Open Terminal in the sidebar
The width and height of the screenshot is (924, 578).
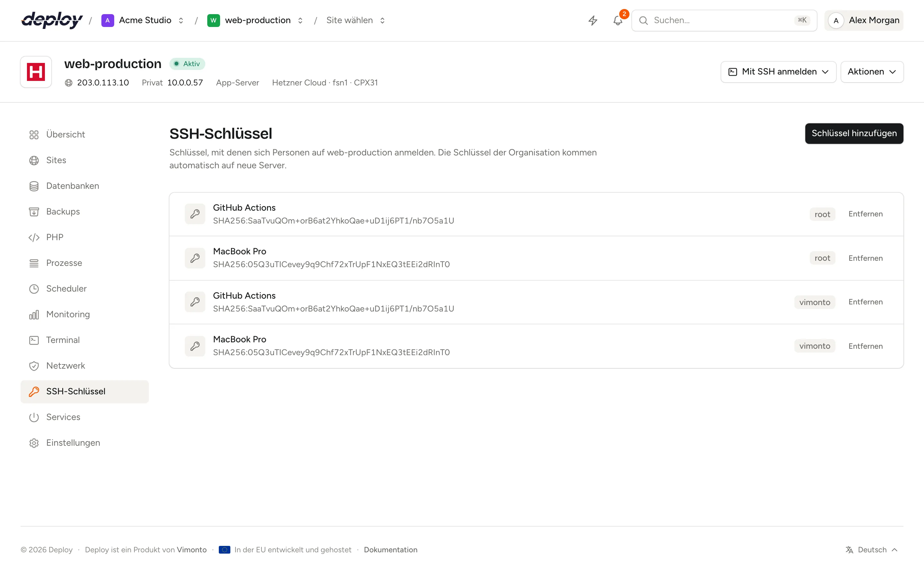tap(84, 340)
